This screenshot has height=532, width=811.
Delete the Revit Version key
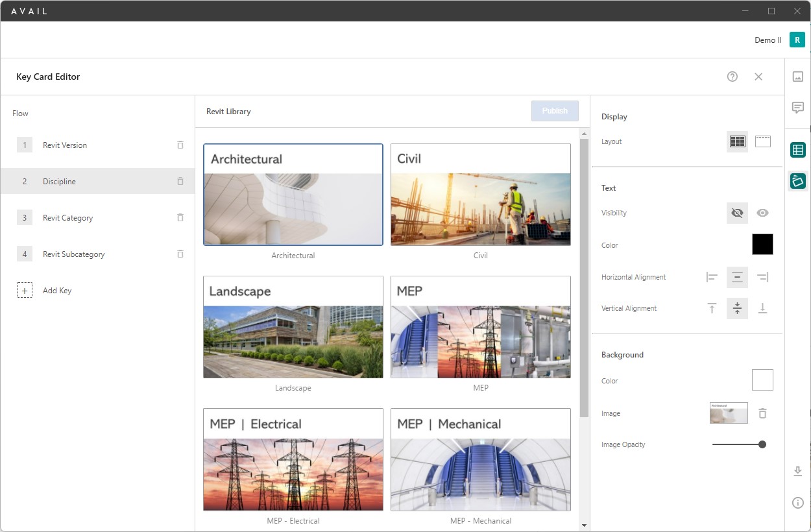point(180,145)
